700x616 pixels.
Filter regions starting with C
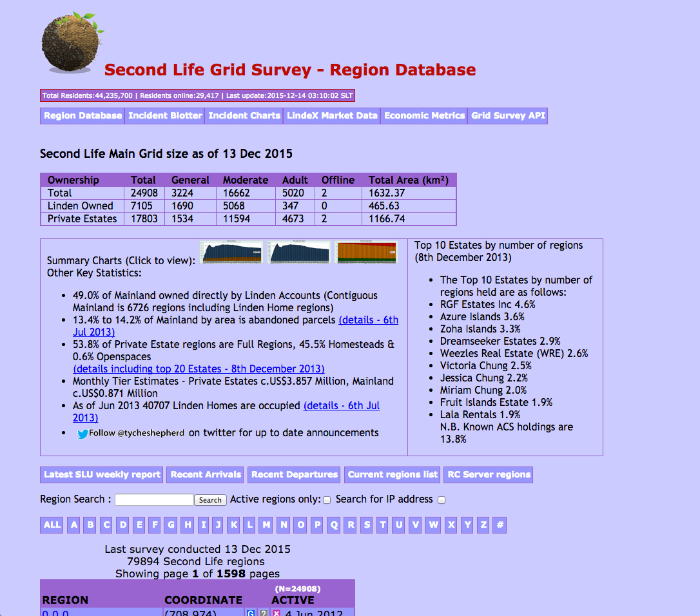[107, 525]
